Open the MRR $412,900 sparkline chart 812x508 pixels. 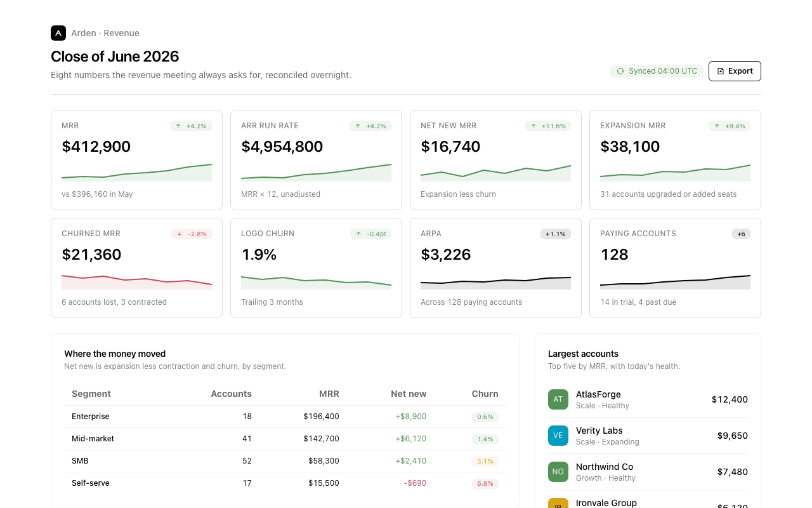pyautogui.click(x=136, y=173)
